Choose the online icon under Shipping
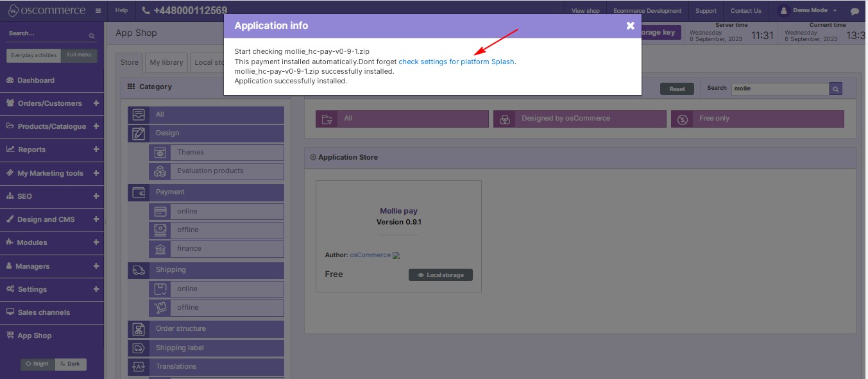 tap(160, 289)
